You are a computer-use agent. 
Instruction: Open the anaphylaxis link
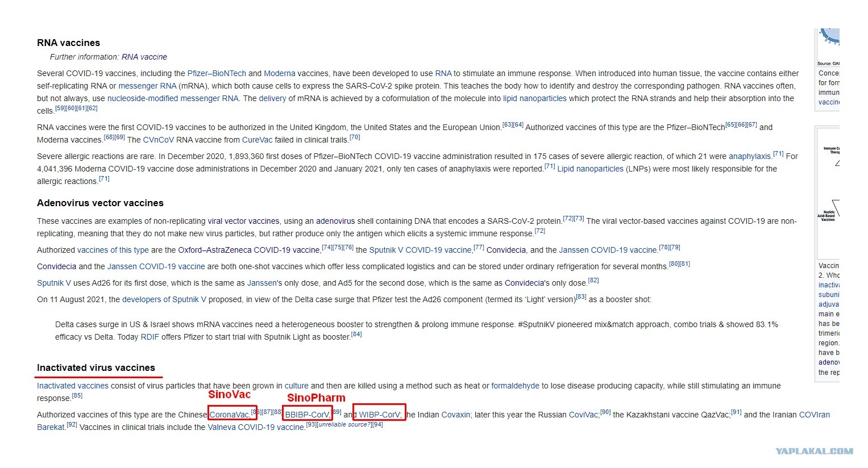coord(750,156)
